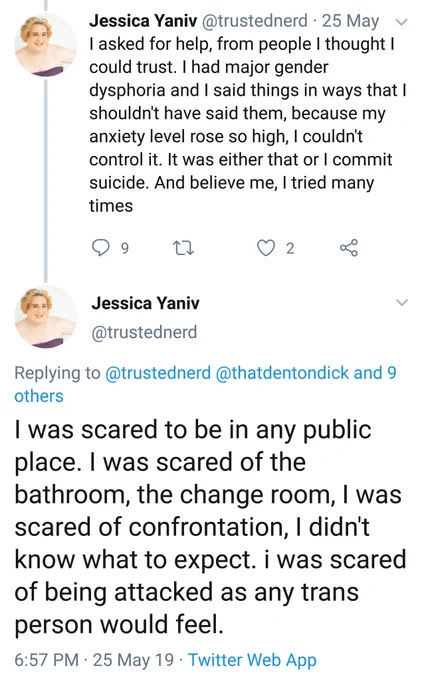Image resolution: width=422 pixels, height=680 pixels.
Task: Click the reply count number 9
Action: (124, 248)
